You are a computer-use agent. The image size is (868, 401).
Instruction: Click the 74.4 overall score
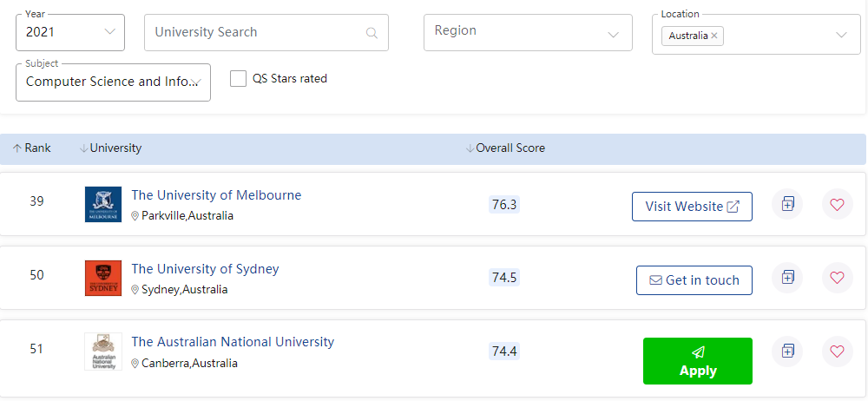click(504, 352)
